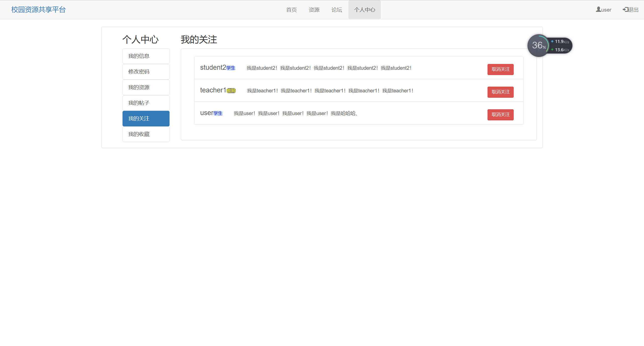Click the teacher1 username text
This screenshot has width=644, height=346.
click(213, 90)
